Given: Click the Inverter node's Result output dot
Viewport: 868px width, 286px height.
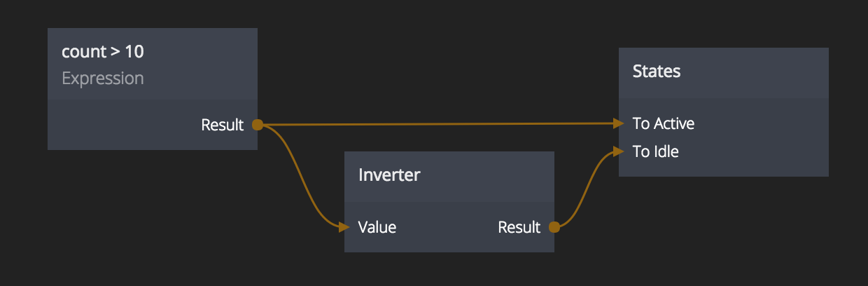Looking at the screenshot, I should 554,226.
